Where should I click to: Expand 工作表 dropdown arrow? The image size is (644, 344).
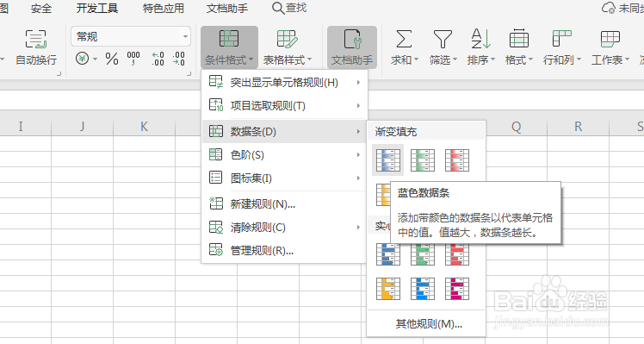click(627, 60)
